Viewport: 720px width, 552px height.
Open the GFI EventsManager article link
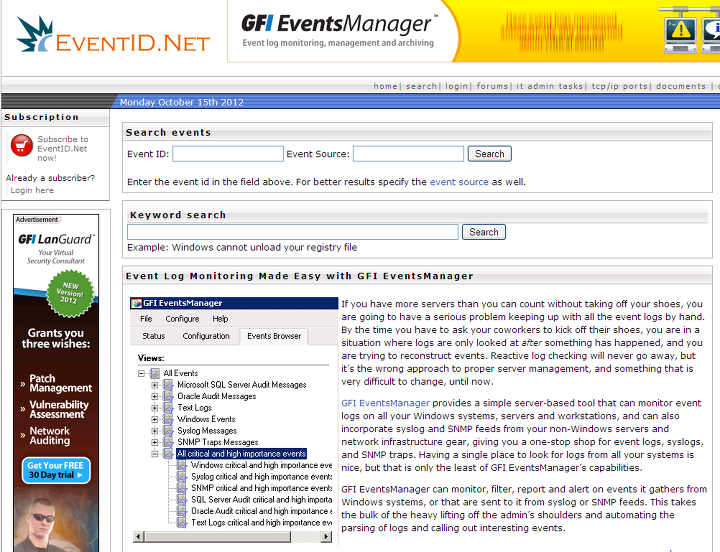pyautogui.click(x=385, y=403)
